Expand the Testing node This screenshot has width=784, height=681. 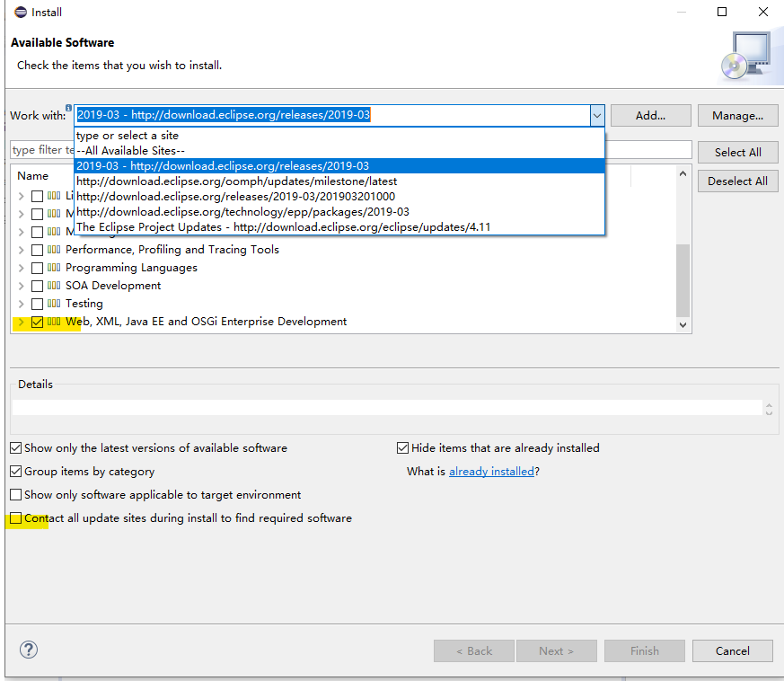[21, 304]
